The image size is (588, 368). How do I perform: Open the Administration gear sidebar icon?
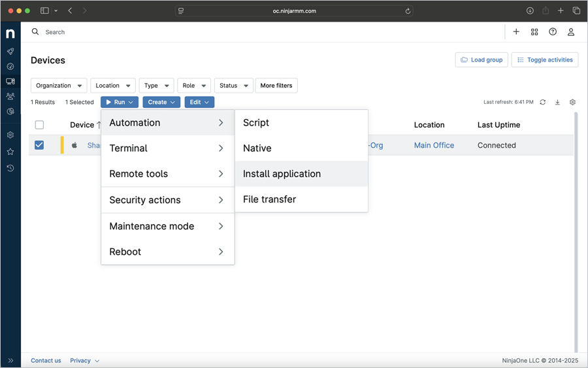10,135
